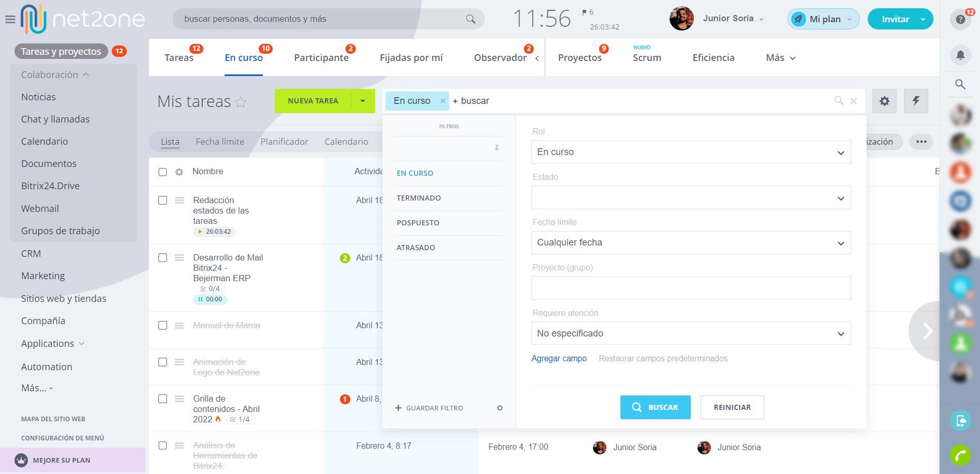Viewport: 980px width, 474px height.
Task: Open the Eficiencia tab
Action: point(714,58)
